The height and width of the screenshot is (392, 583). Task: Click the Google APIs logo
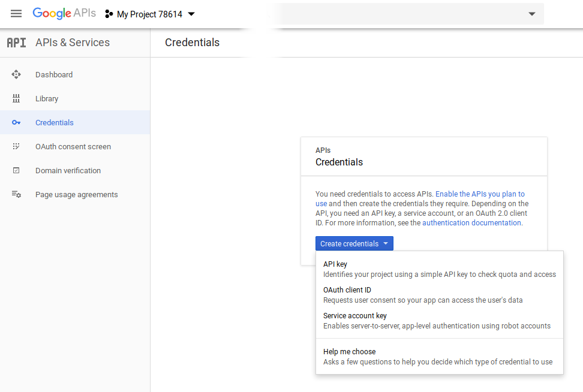[x=64, y=14]
